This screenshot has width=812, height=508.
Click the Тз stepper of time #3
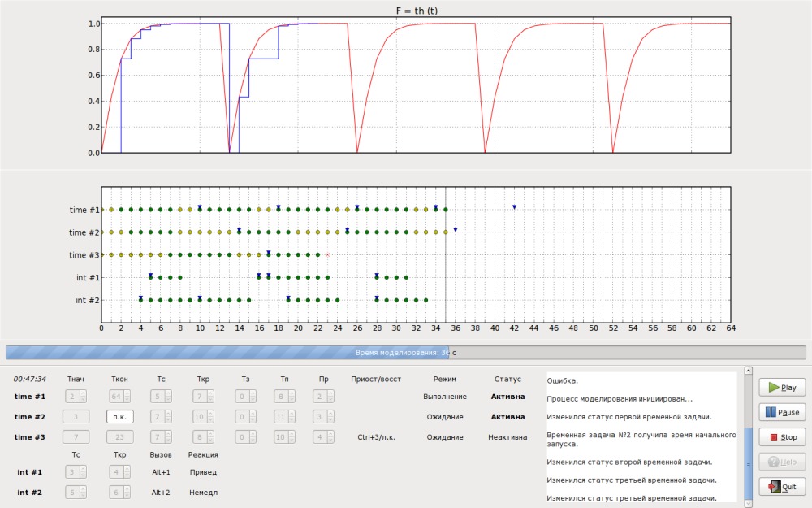(x=245, y=437)
